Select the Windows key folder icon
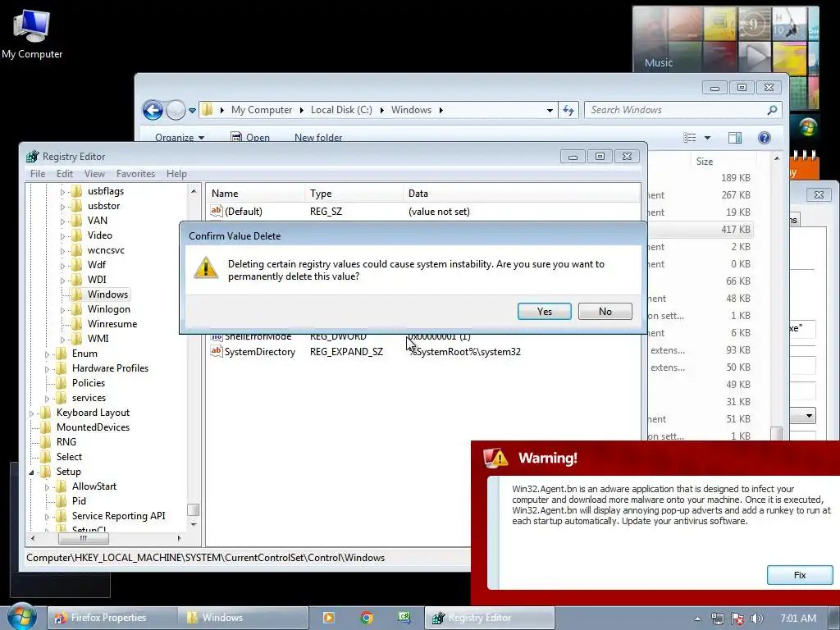The width and height of the screenshot is (840, 630). [76, 294]
